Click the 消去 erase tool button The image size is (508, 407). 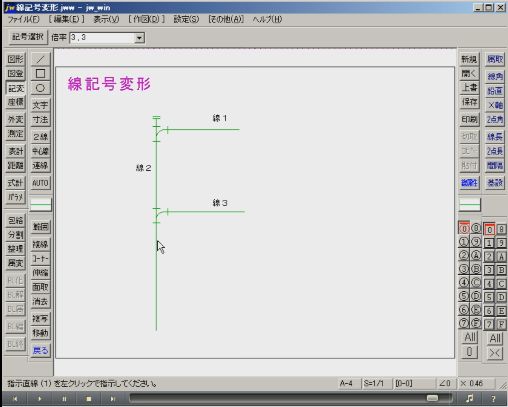[40, 302]
